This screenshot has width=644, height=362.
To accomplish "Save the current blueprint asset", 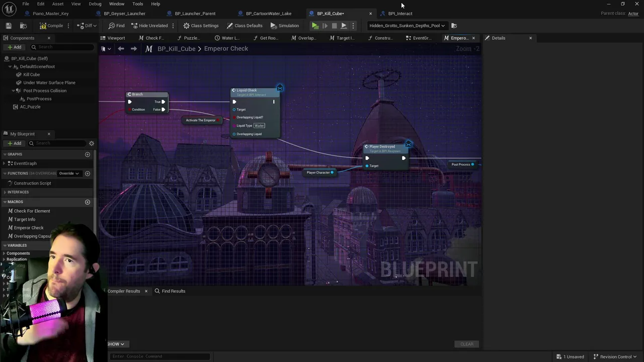I will [x=9, y=26].
